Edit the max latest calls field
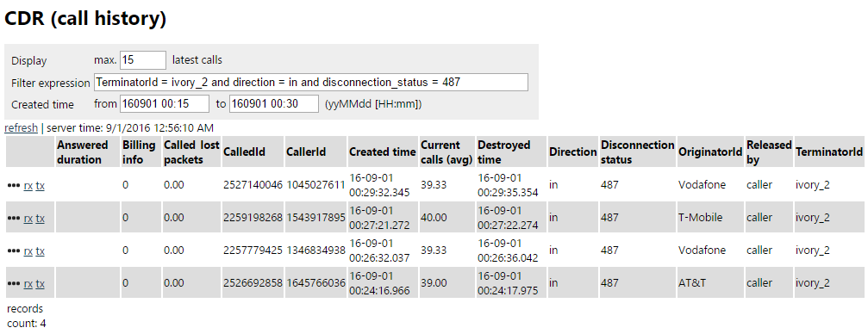The width and height of the screenshot is (868, 334). tap(143, 60)
